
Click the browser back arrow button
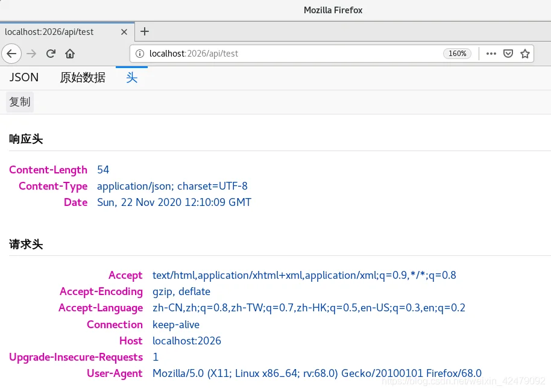click(11, 54)
